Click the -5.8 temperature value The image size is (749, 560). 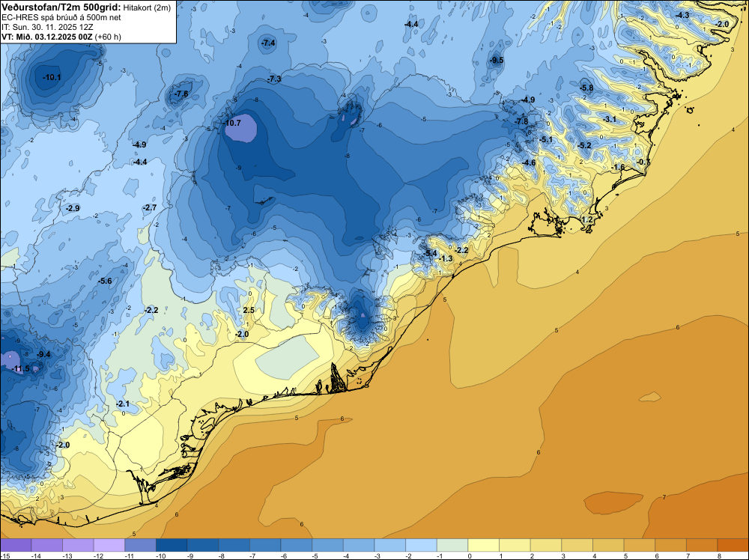(586, 88)
